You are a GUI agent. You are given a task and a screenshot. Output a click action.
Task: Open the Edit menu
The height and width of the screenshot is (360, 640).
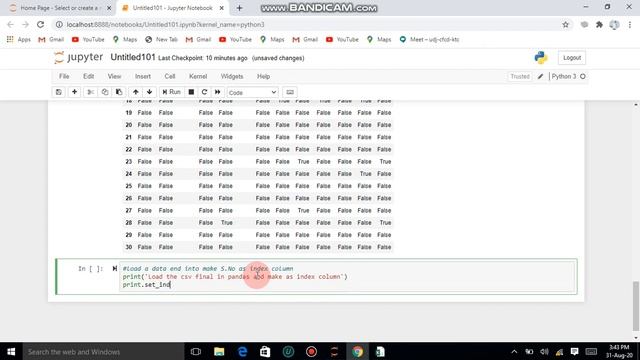pyautogui.click(x=89, y=76)
